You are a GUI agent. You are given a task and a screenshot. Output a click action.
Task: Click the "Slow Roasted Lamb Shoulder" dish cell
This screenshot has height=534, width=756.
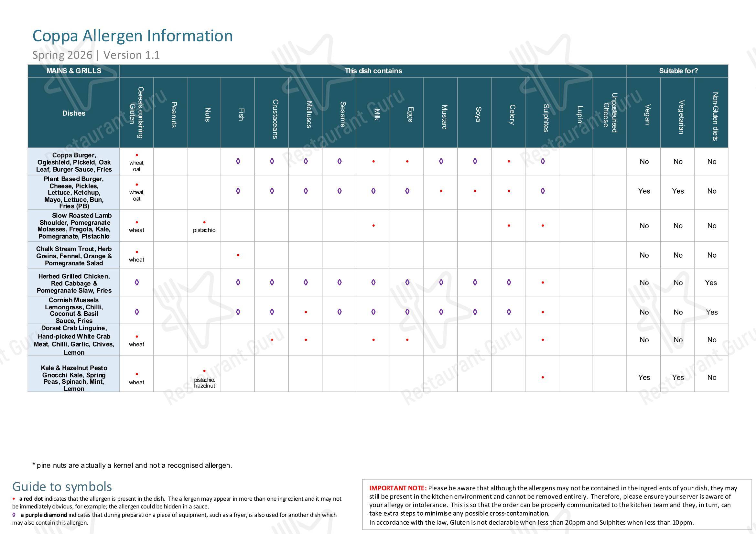(74, 226)
